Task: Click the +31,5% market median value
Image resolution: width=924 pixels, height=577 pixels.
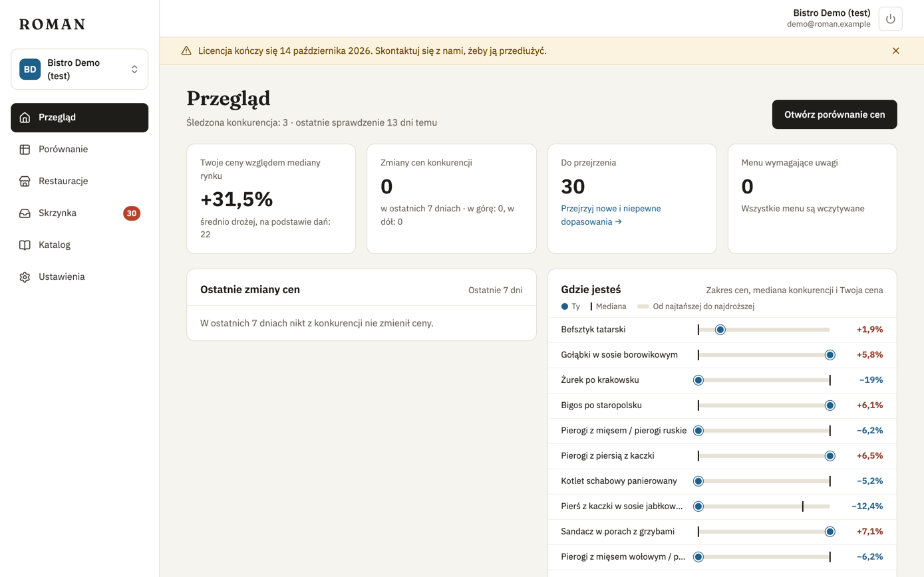Action: pyautogui.click(x=237, y=199)
